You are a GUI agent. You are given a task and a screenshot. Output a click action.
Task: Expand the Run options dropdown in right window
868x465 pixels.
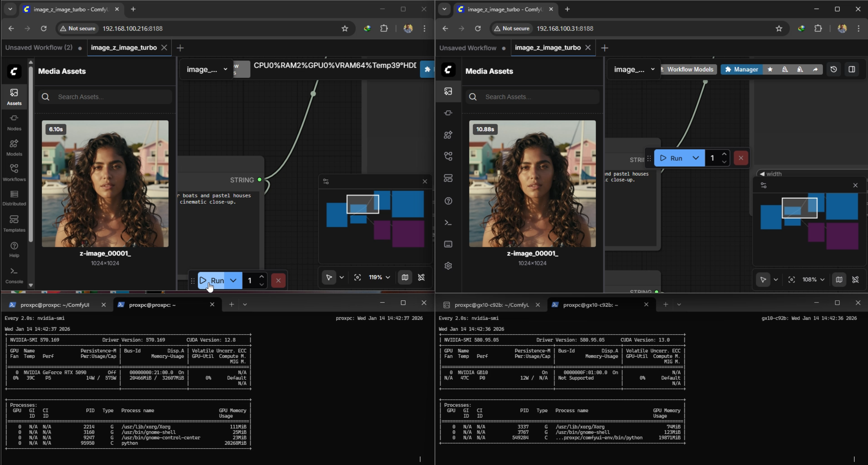(x=695, y=158)
